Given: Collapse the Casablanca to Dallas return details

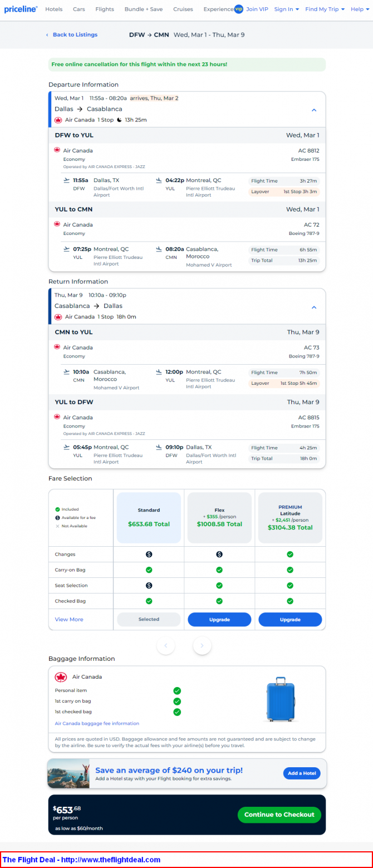Looking at the screenshot, I should pyautogui.click(x=314, y=307).
